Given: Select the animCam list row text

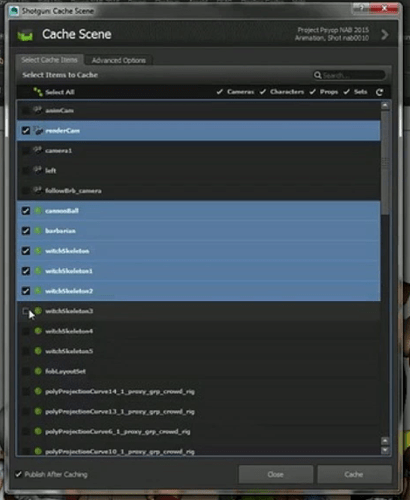Looking at the screenshot, I should click(x=60, y=110).
